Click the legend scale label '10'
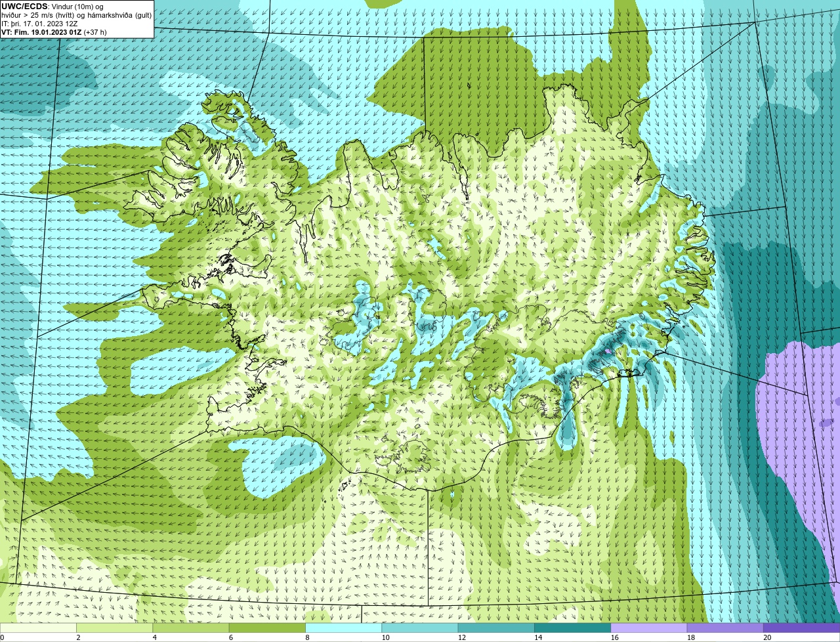Screen dimensions: 840x642 tap(385, 637)
